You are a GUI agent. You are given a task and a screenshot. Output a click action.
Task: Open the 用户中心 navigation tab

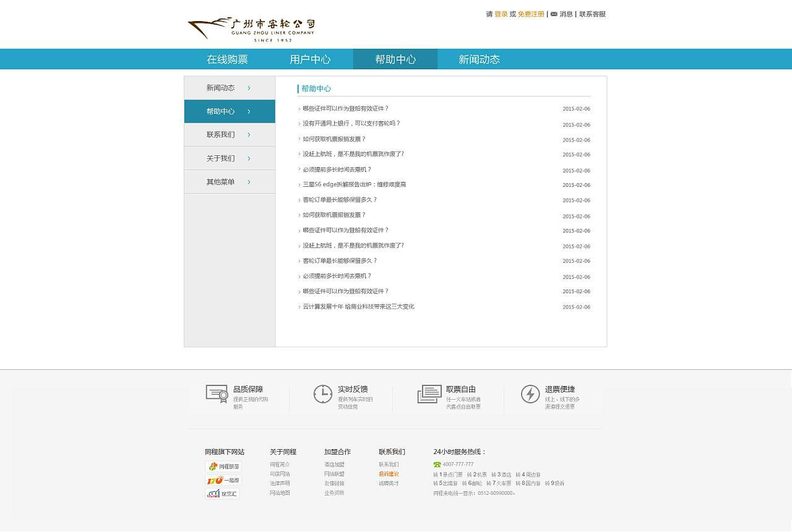(x=310, y=59)
